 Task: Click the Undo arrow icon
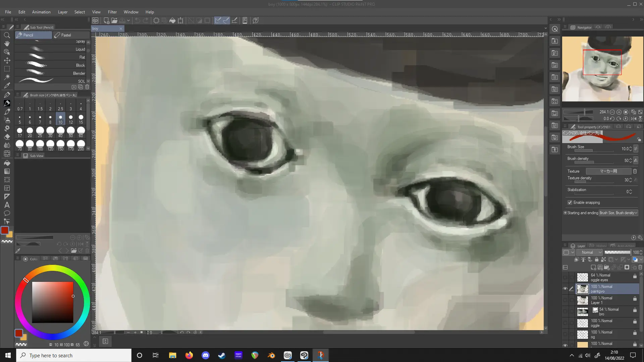(x=138, y=20)
